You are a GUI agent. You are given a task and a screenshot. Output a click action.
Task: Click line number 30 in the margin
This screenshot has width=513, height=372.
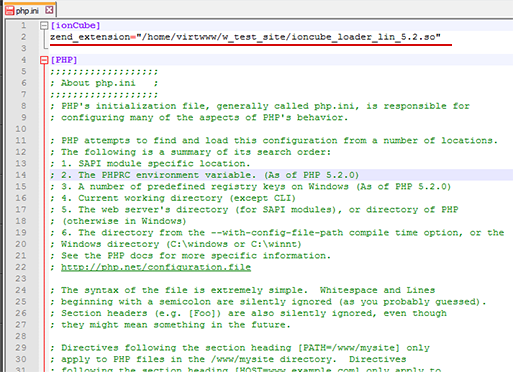coord(21,359)
